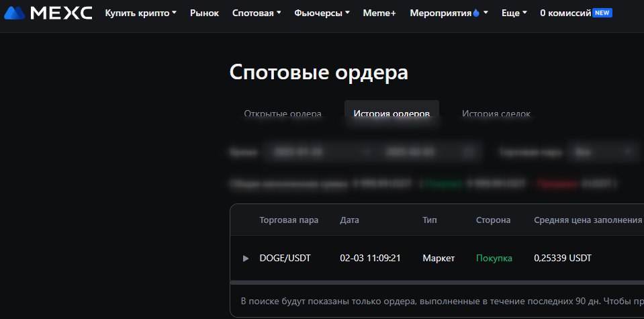Screen dimensions: 644x319
Task: Go to the Рынок page
Action: [x=205, y=13]
